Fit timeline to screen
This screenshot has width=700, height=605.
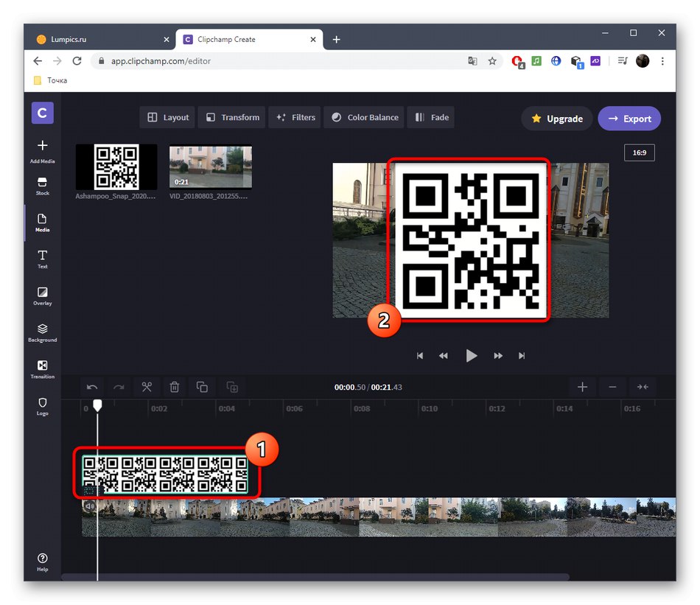click(643, 387)
